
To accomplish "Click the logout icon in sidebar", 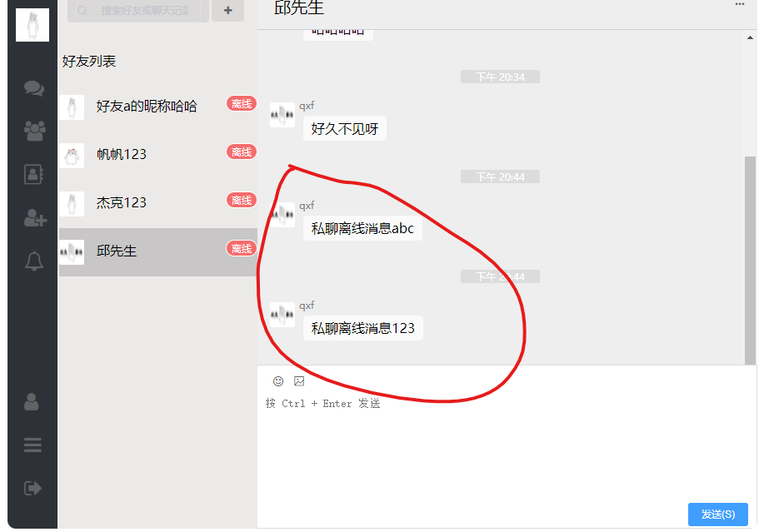I will click(x=32, y=488).
